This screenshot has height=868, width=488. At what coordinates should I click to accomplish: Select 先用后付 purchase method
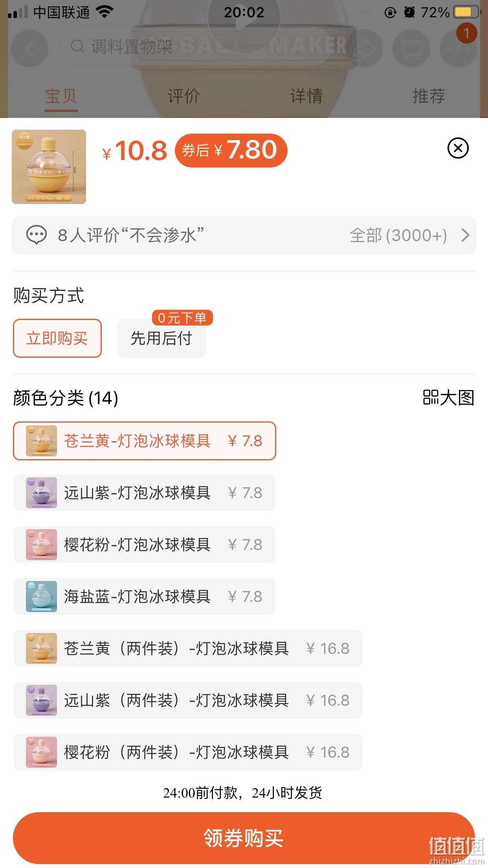(x=161, y=338)
